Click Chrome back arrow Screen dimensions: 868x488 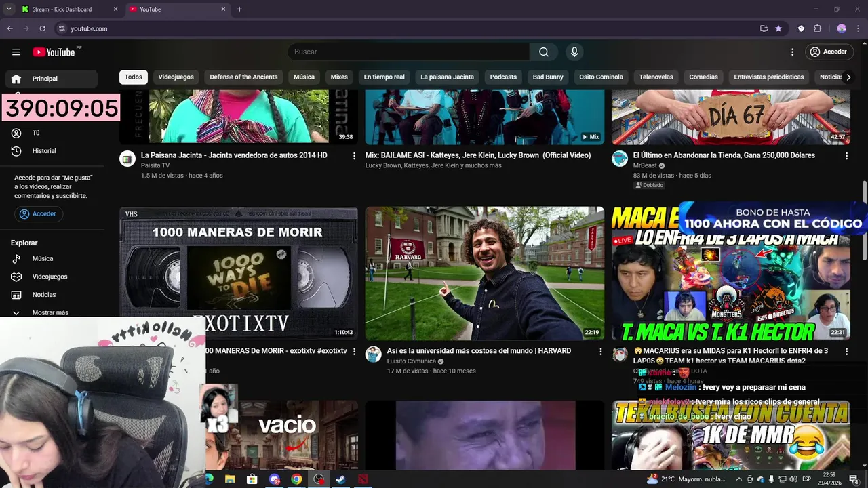pos(9,28)
